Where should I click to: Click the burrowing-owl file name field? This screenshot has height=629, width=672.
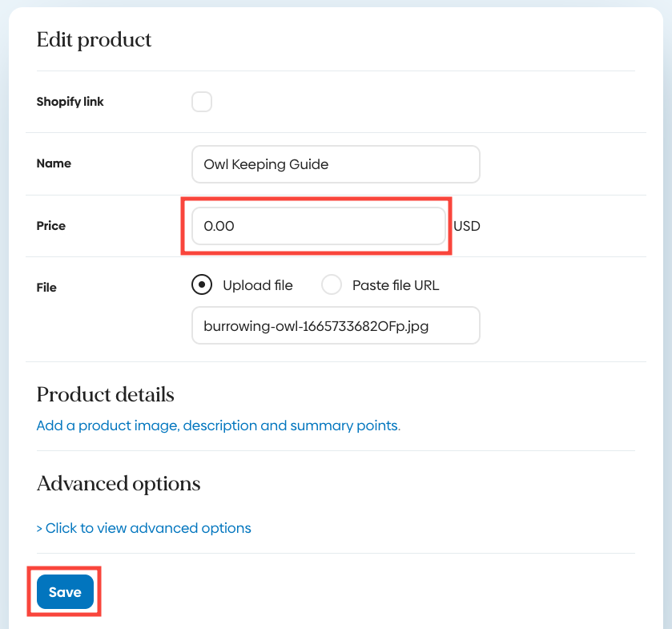tap(336, 325)
